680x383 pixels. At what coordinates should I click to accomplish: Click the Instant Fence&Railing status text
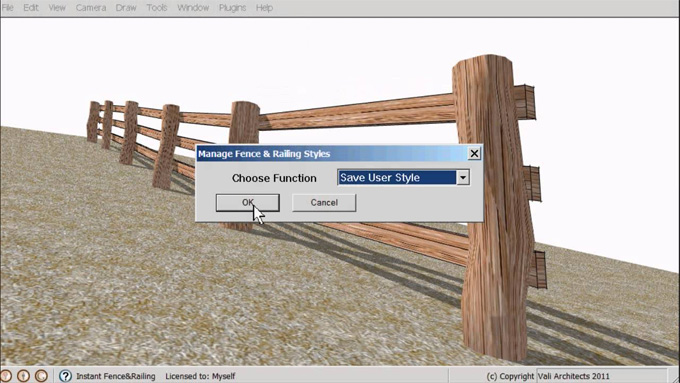click(116, 376)
